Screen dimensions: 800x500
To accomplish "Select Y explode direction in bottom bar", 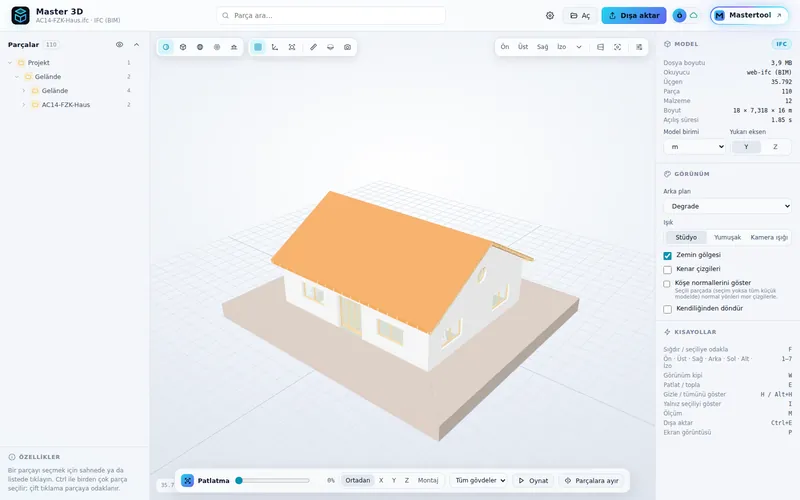I will tap(394, 481).
